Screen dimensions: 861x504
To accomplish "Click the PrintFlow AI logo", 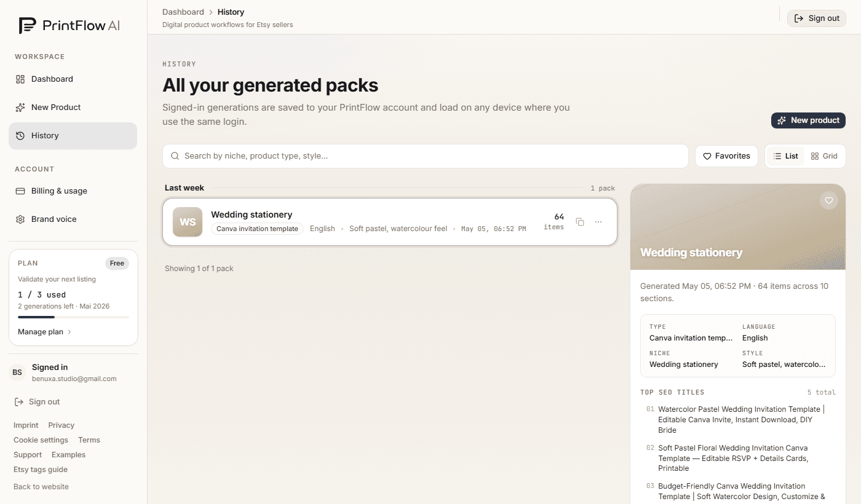I will [69, 25].
